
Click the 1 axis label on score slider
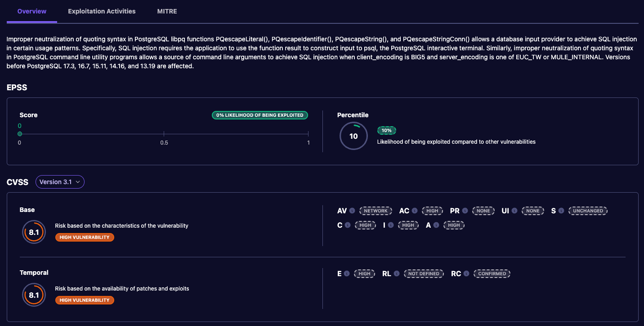click(x=309, y=143)
